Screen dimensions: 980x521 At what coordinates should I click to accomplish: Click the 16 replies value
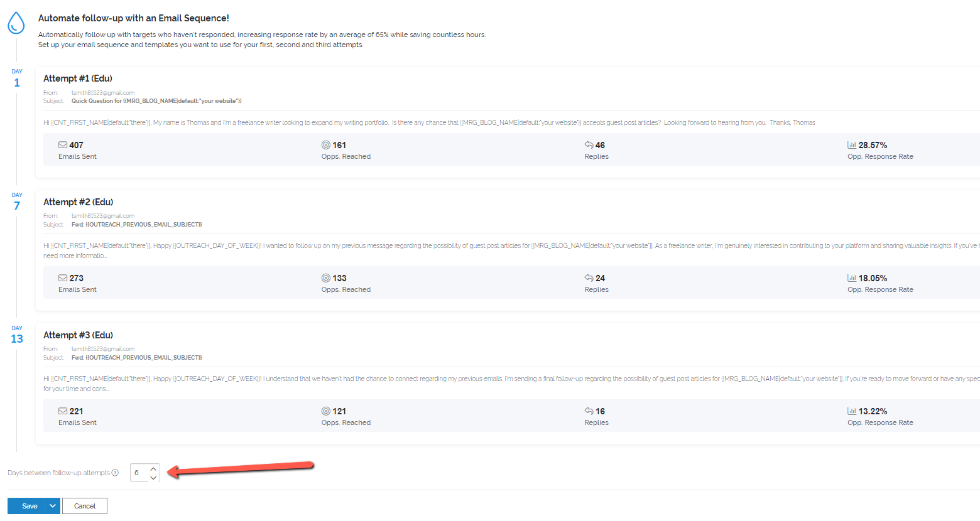(600, 411)
